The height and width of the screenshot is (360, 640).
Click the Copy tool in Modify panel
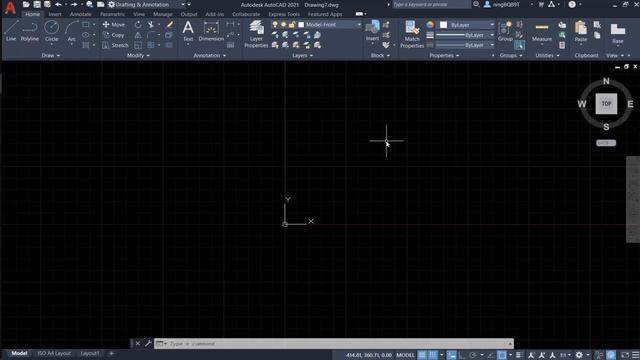point(114,35)
